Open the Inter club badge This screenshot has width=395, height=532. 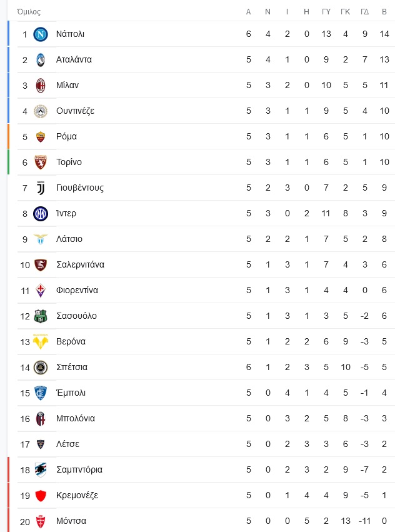pyautogui.click(x=41, y=213)
